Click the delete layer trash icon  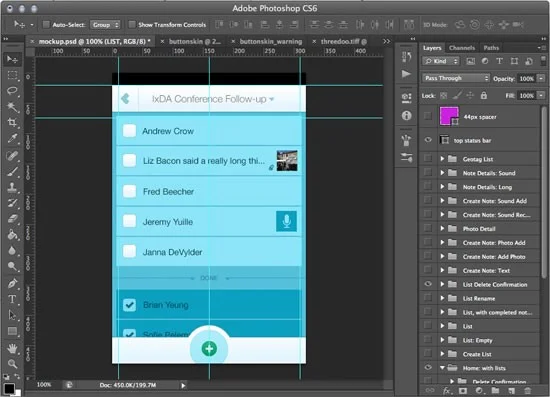tap(528, 390)
